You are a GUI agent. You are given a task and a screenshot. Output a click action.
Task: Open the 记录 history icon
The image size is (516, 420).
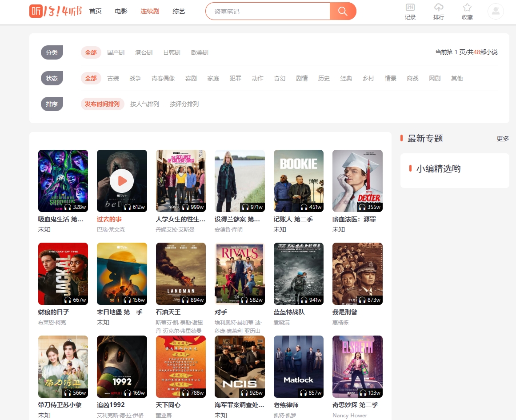tap(410, 12)
